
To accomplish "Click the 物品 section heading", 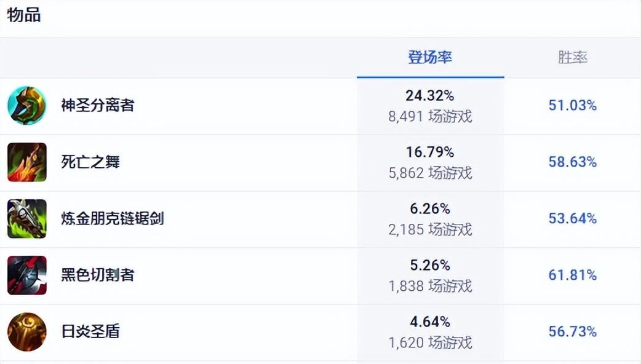I will [24, 15].
